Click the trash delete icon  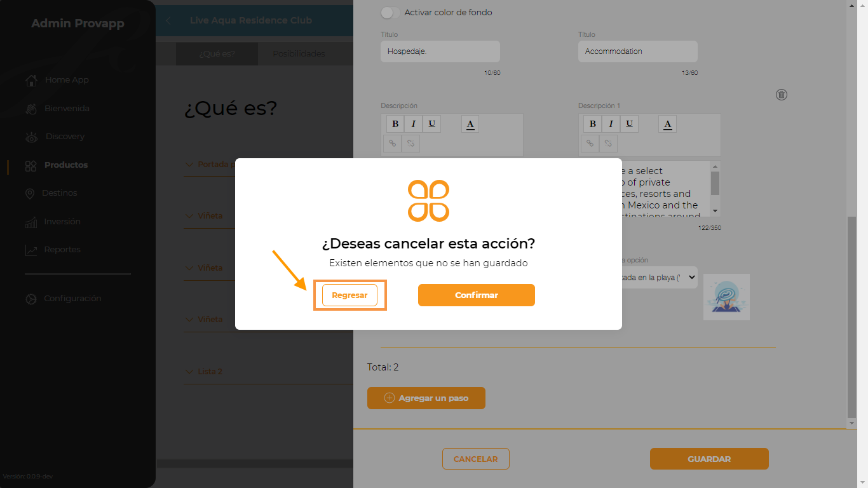coord(782,95)
